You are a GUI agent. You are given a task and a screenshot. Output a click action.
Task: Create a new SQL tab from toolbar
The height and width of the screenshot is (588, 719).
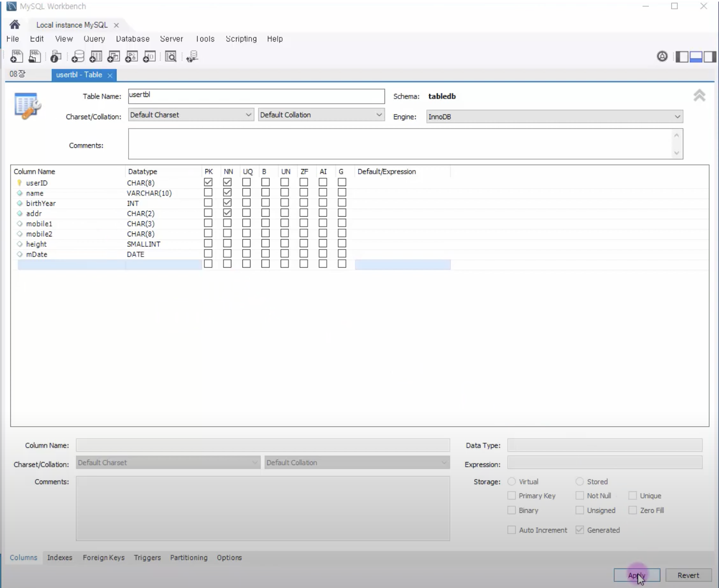point(17,57)
